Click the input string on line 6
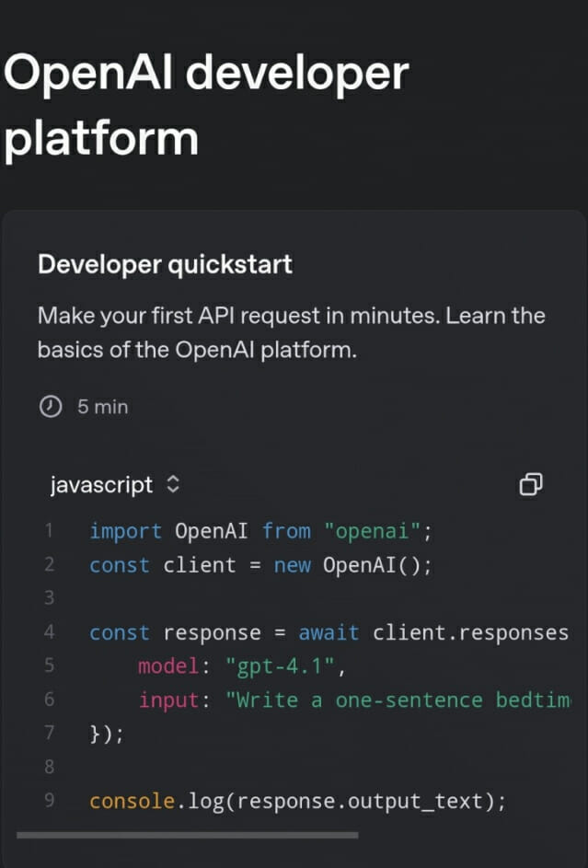 398,700
